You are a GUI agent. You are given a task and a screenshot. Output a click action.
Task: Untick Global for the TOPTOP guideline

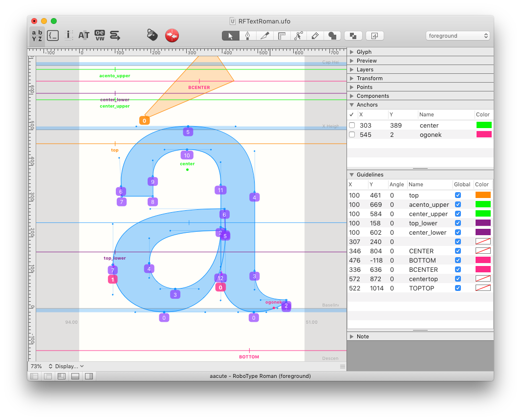458,288
